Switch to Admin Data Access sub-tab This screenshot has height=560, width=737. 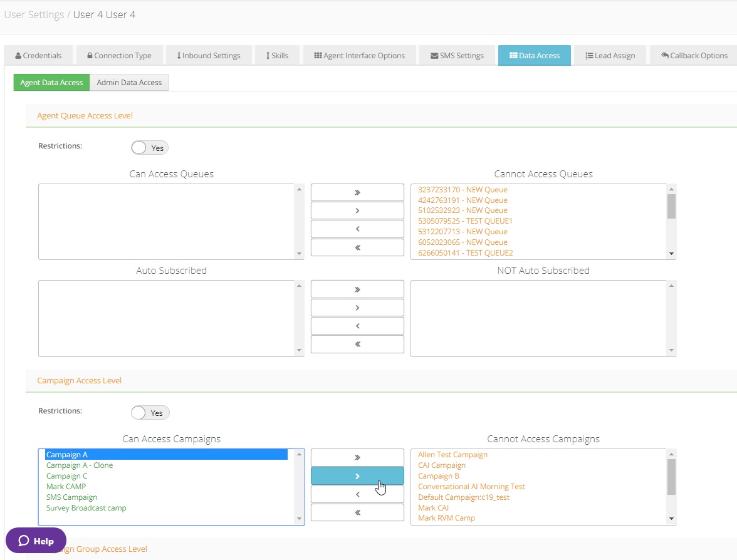(129, 82)
